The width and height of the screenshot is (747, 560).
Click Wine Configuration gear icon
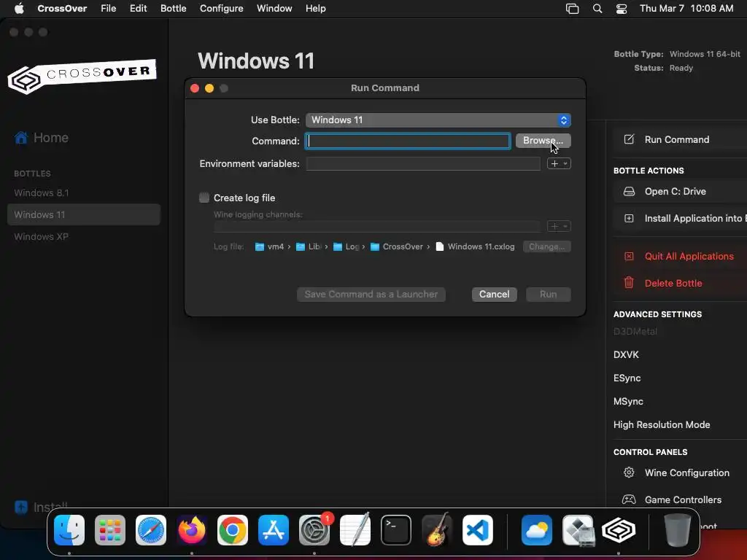coord(629,472)
